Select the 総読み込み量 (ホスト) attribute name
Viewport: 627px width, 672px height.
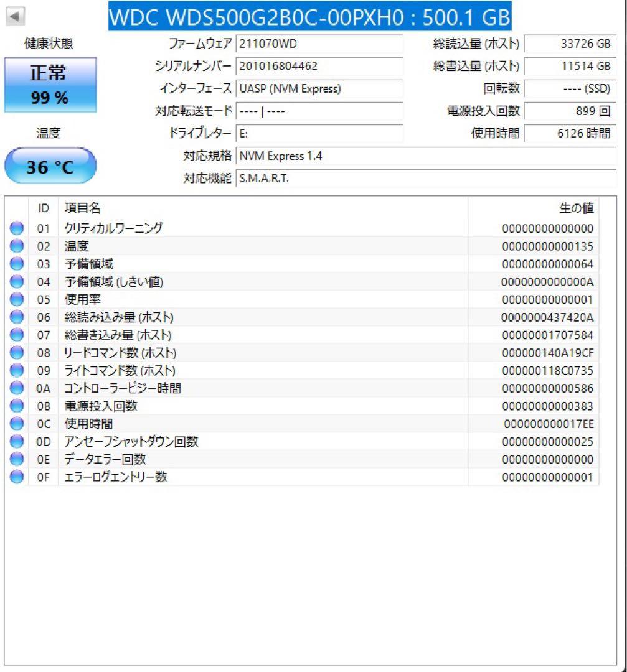tap(119, 317)
